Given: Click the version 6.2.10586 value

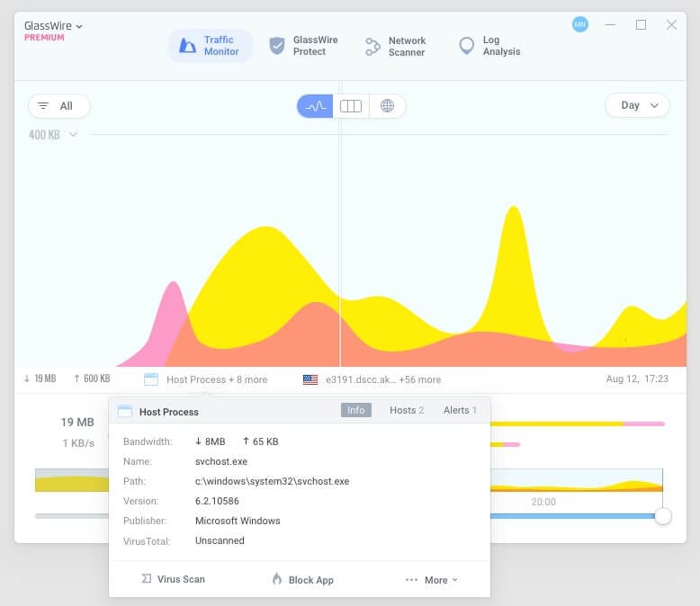Looking at the screenshot, I should (x=217, y=501).
